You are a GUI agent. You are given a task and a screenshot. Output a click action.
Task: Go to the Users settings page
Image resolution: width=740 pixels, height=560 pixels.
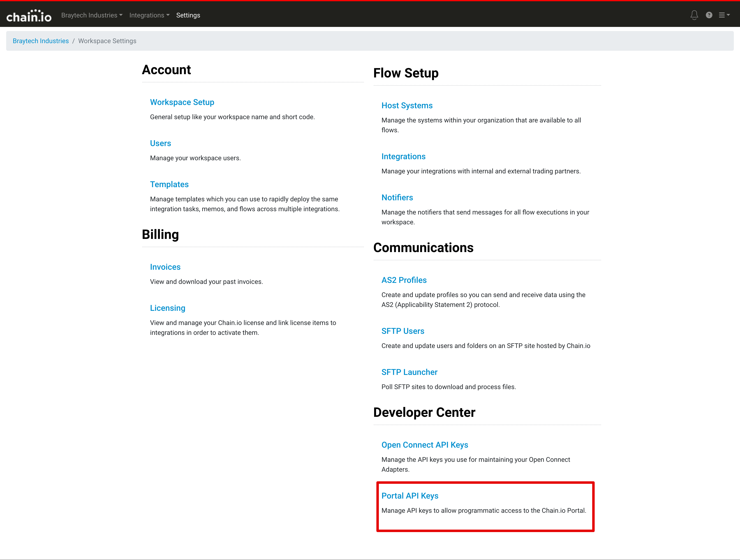pyautogui.click(x=160, y=143)
